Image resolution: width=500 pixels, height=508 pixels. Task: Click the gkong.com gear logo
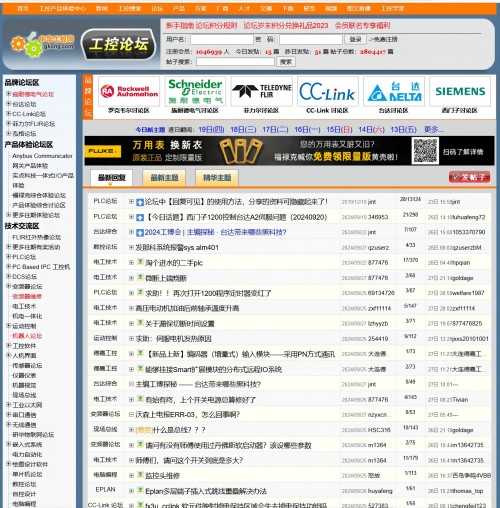[42, 45]
